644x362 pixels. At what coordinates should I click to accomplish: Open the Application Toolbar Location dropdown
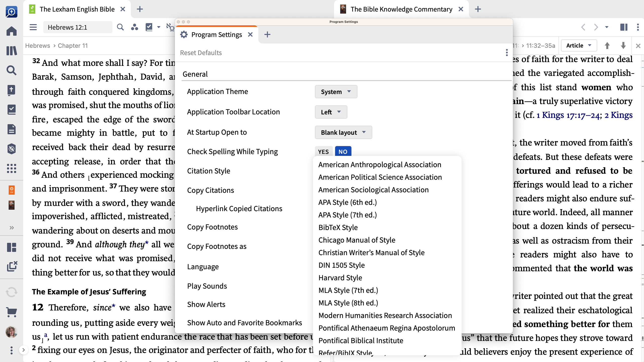pyautogui.click(x=331, y=112)
